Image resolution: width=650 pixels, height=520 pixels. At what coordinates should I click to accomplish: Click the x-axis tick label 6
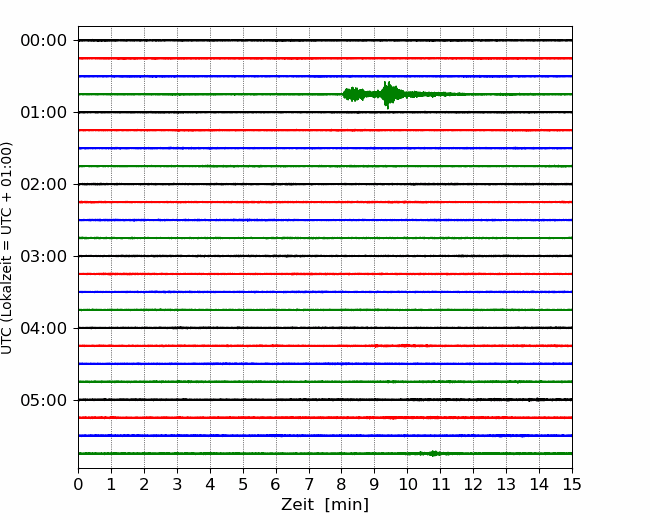coord(276,484)
